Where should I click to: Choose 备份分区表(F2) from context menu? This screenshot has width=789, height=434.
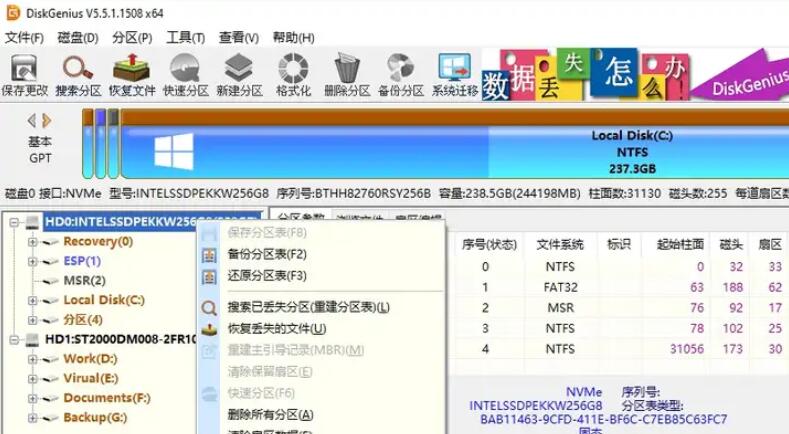(267, 254)
